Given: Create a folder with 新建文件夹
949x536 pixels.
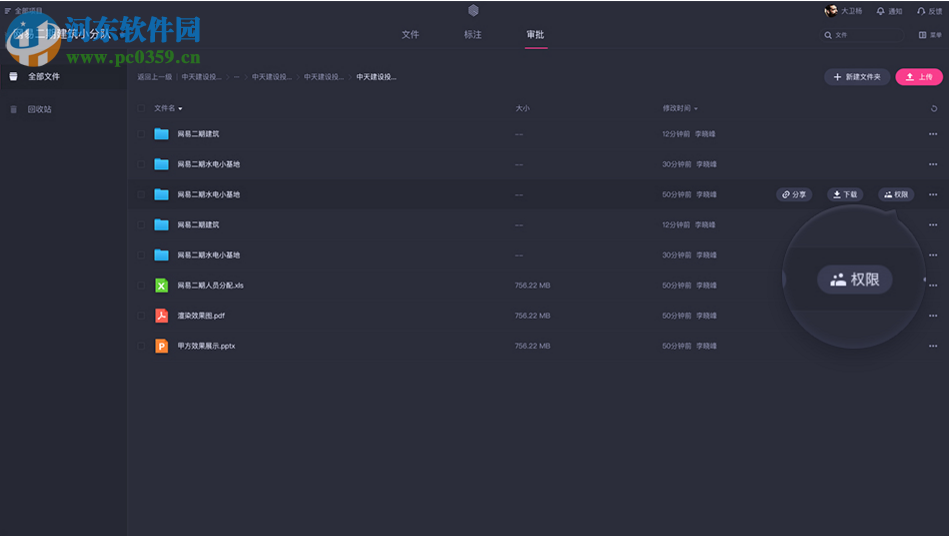Looking at the screenshot, I should (856, 77).
